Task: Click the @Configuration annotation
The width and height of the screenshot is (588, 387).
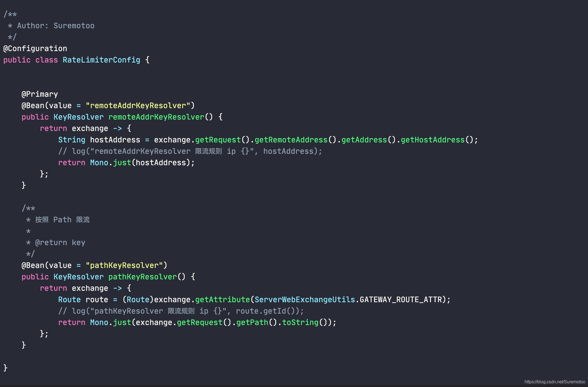Action: [x=35, y=49]
